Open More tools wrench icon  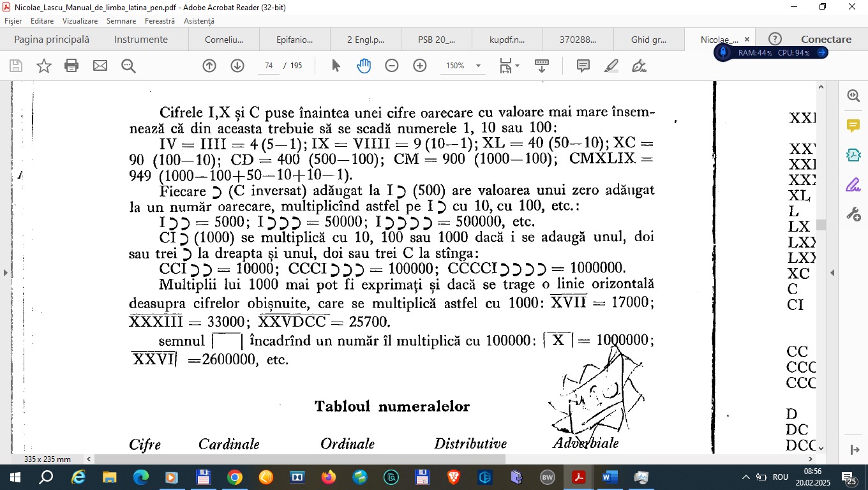point(853,214)
